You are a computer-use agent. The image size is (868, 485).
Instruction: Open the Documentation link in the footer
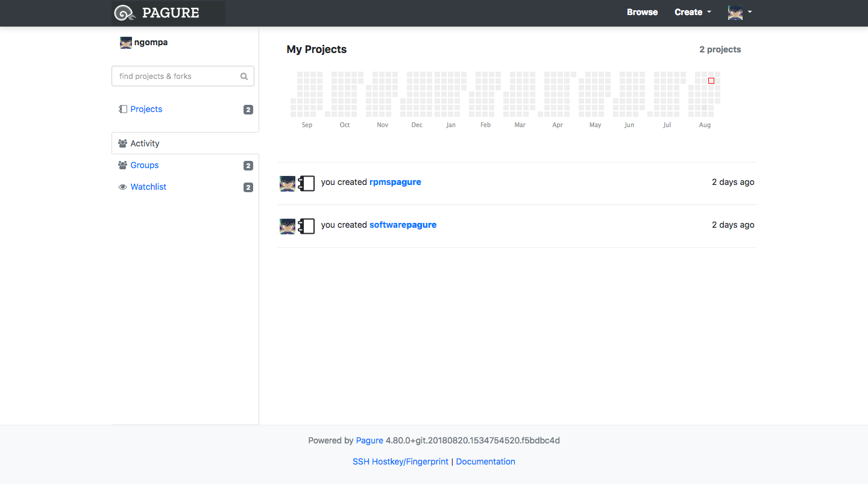coord(486,462)
